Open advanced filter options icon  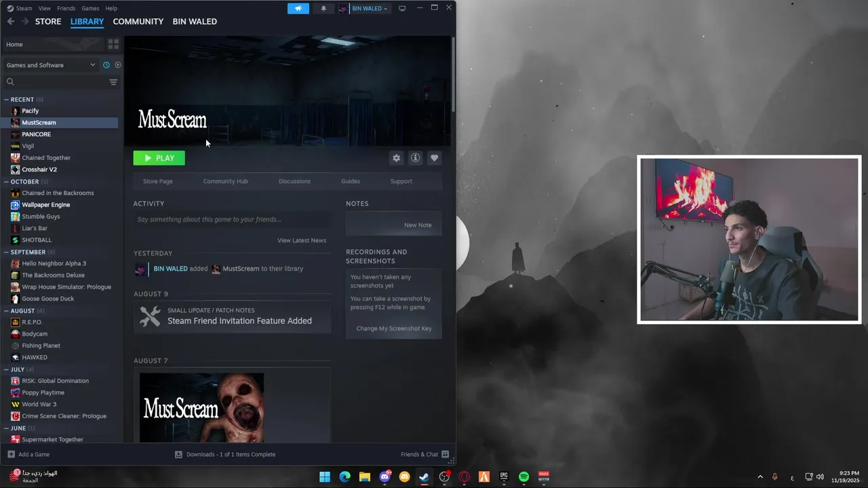pyautogui.click(x=113, y=82)
